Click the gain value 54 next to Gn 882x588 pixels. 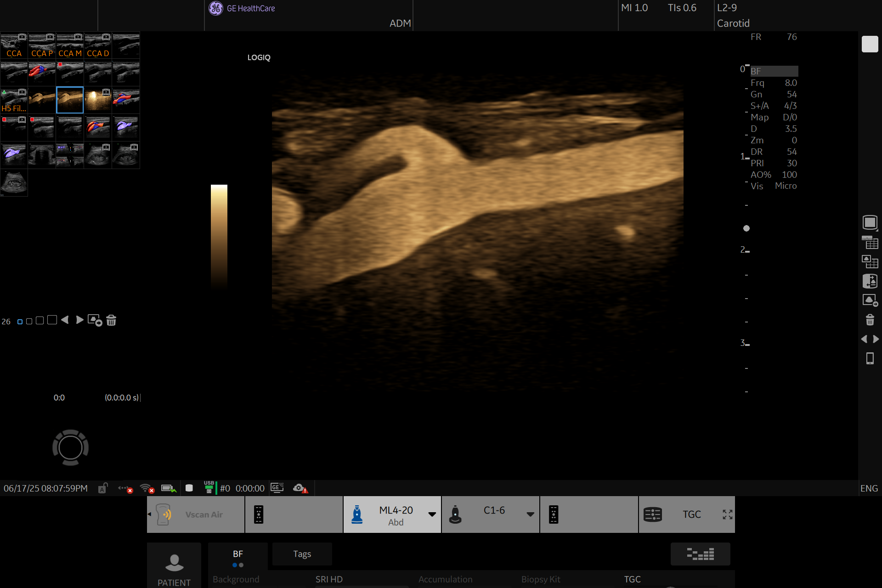click(x=792, y=94)
